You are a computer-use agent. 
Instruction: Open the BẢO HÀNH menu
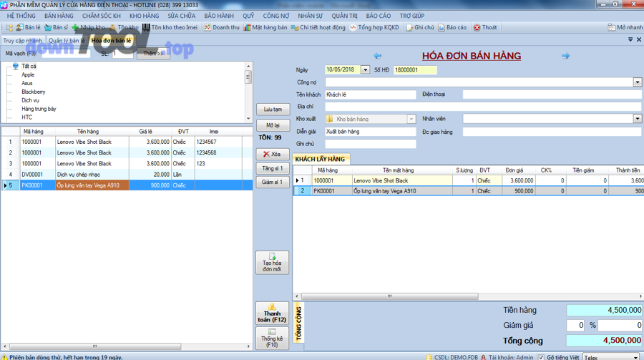pos(218,16)
